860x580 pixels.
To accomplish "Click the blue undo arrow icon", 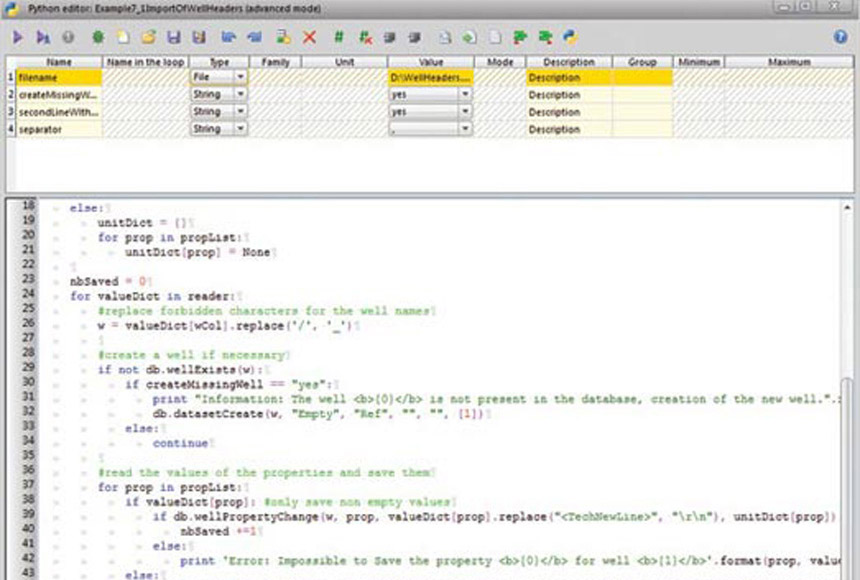I will click(229, 37).
